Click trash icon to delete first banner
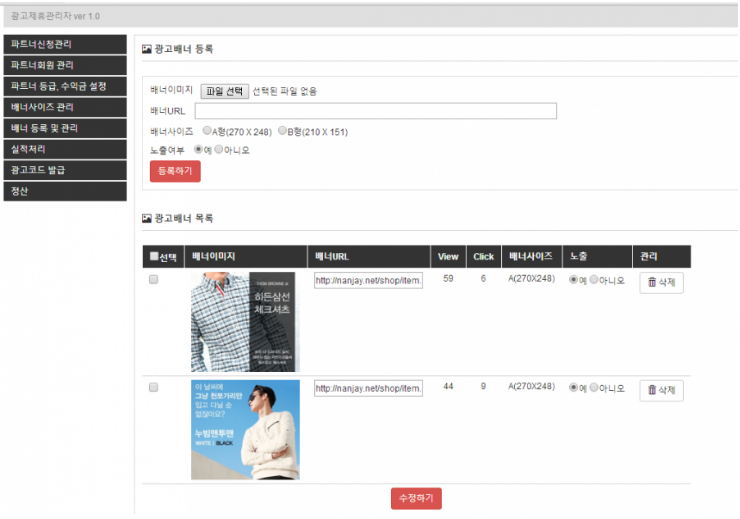 [x=653, y=283]
